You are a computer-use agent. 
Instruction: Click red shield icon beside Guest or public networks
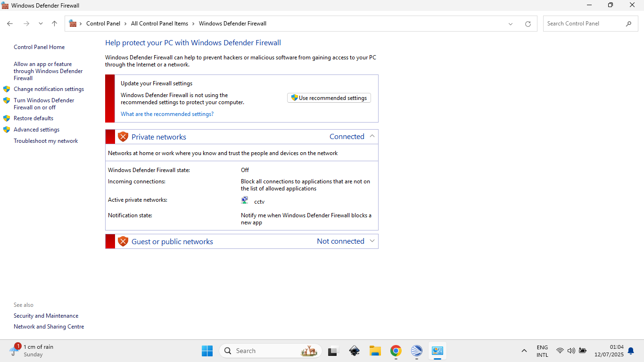tap(123, 241)
